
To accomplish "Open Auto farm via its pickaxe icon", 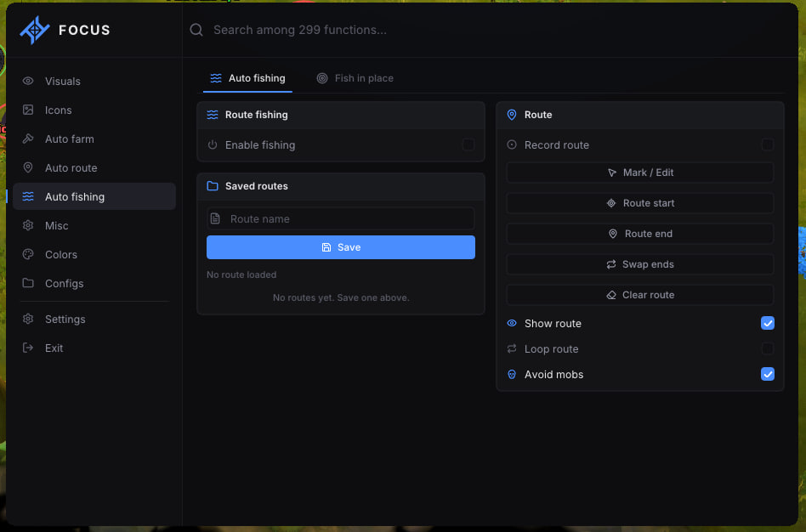I will [28, 139].
